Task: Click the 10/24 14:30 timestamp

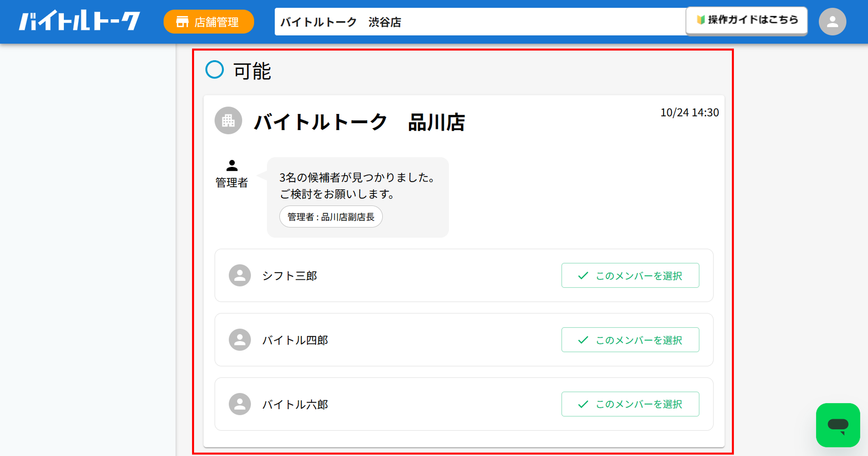Action: coord(689,112)
